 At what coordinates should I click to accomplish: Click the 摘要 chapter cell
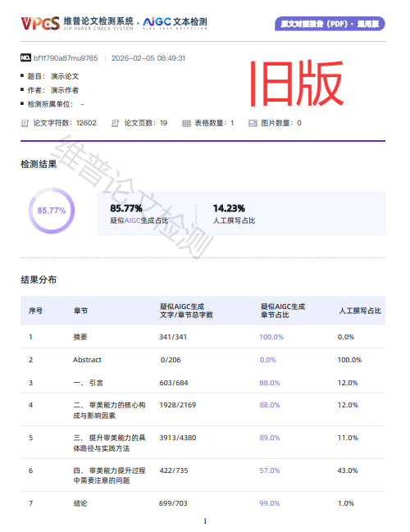click(80, 337)
